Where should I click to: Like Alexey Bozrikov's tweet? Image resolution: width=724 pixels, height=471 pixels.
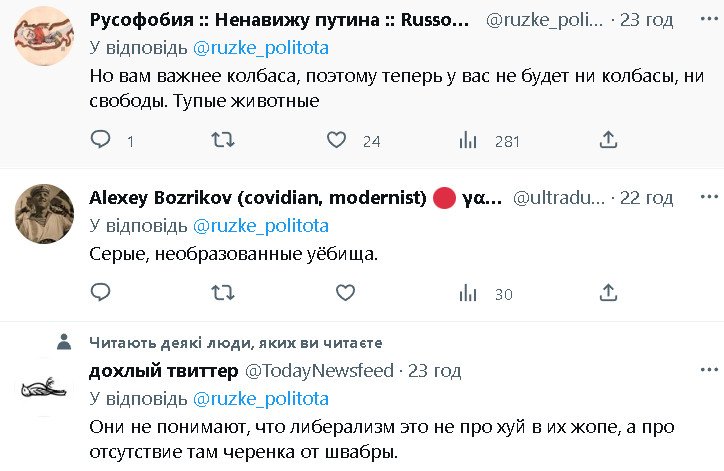345,293
